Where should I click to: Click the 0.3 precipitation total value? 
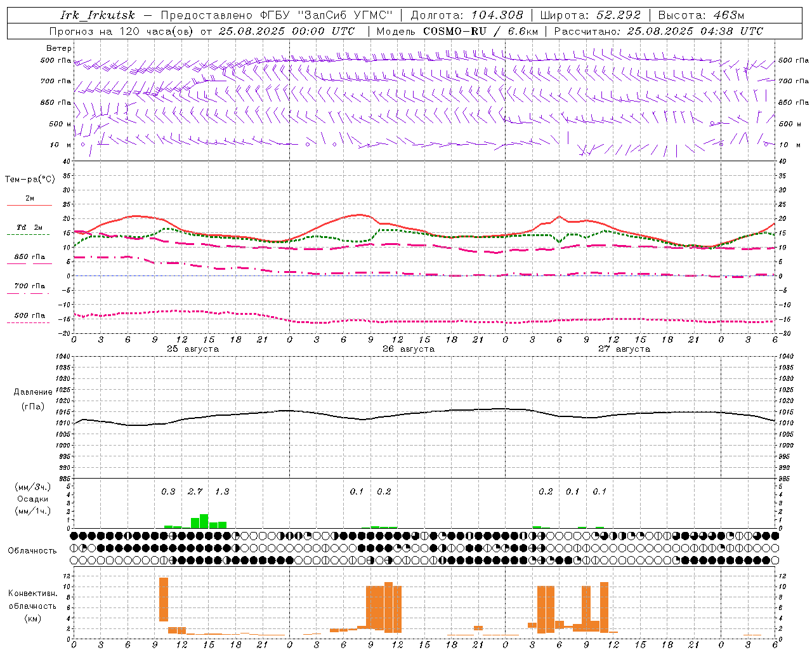(168, 491)
